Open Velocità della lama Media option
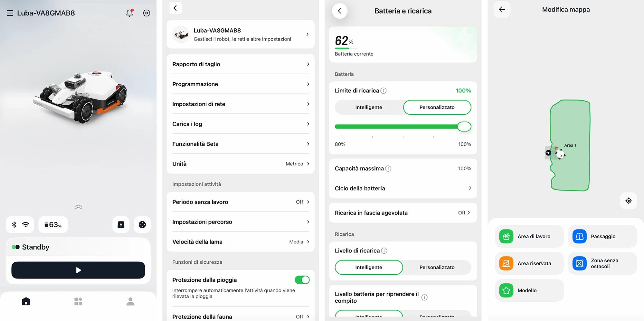Image resolution: width=644 pixels, height=321 pixels. tap(241, 242)
